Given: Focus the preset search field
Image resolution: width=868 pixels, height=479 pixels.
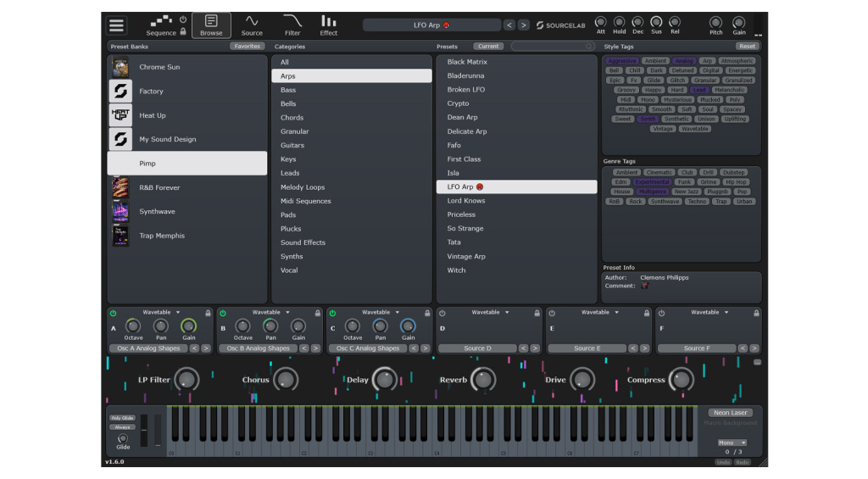Looking at the screenshot, I should coord(552,47).
